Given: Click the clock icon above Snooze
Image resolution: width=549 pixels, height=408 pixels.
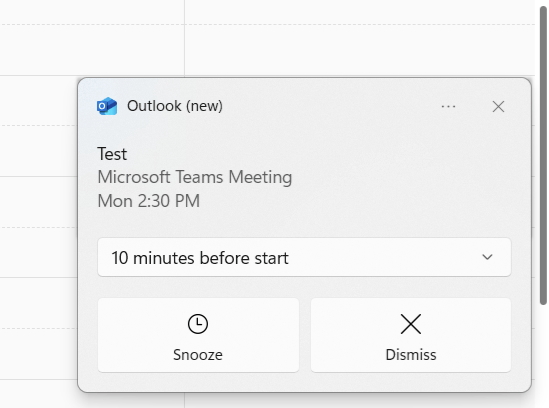Looking at the screenshot, I should tap(198, 324).
